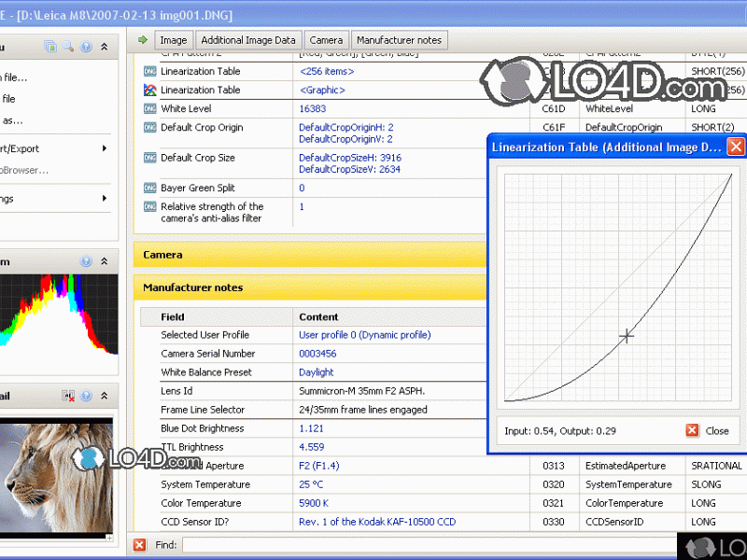Click the Close text in Linearization dialog
The image size is (747, 560).
(717, 431)
